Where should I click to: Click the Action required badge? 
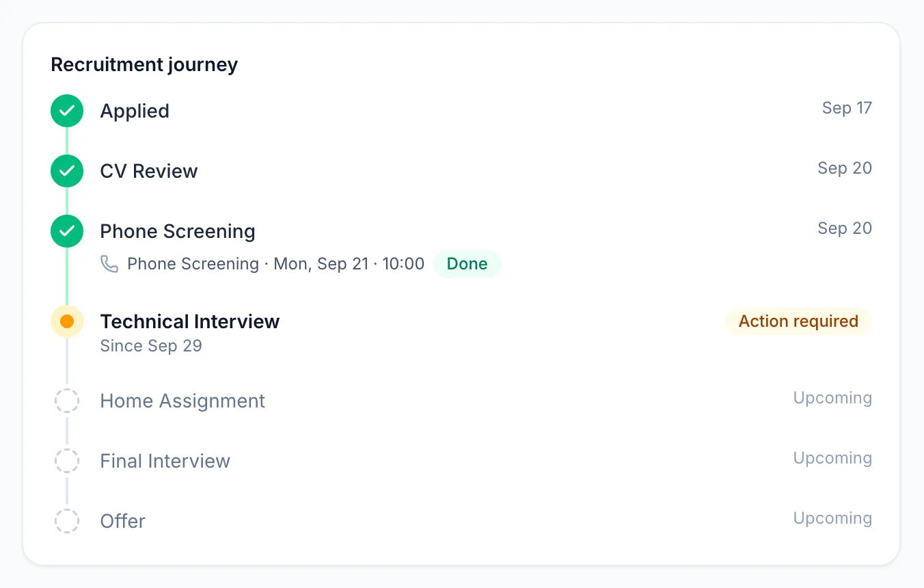click(x=798, y=321)
